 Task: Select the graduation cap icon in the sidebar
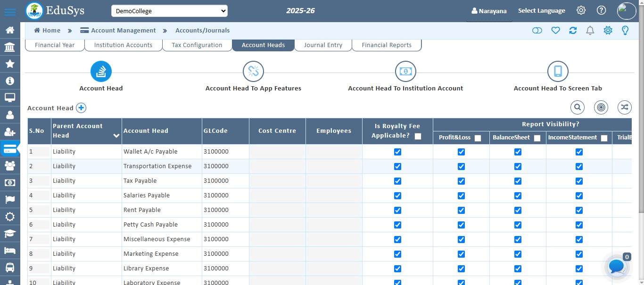10,233
